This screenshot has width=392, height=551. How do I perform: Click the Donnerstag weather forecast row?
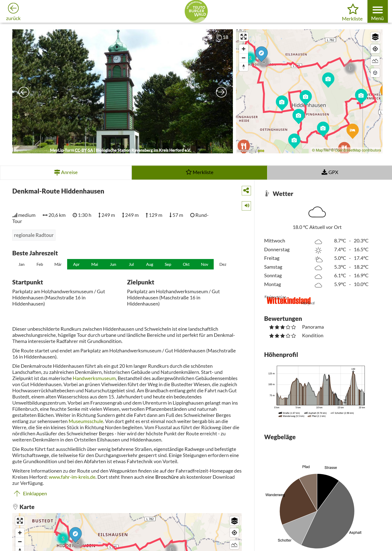[316, 250]
